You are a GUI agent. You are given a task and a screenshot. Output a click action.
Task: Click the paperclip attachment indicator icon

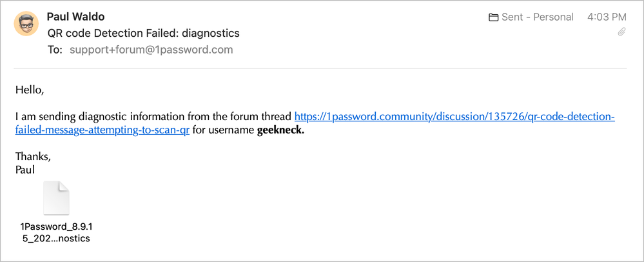click(621, 32)
